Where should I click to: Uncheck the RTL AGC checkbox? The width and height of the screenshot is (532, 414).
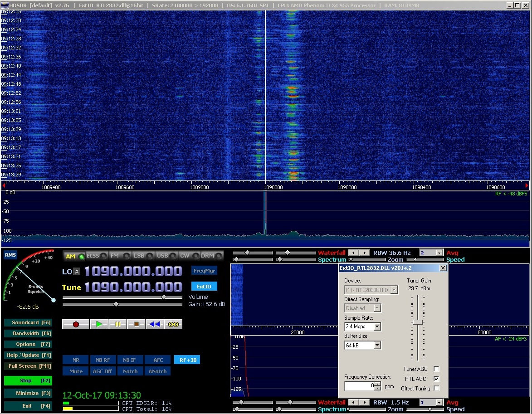tap(436, 379)
